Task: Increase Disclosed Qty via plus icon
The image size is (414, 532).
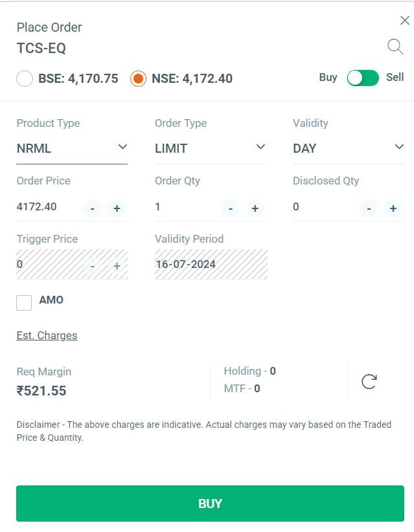Action: (x=393, y=208)
